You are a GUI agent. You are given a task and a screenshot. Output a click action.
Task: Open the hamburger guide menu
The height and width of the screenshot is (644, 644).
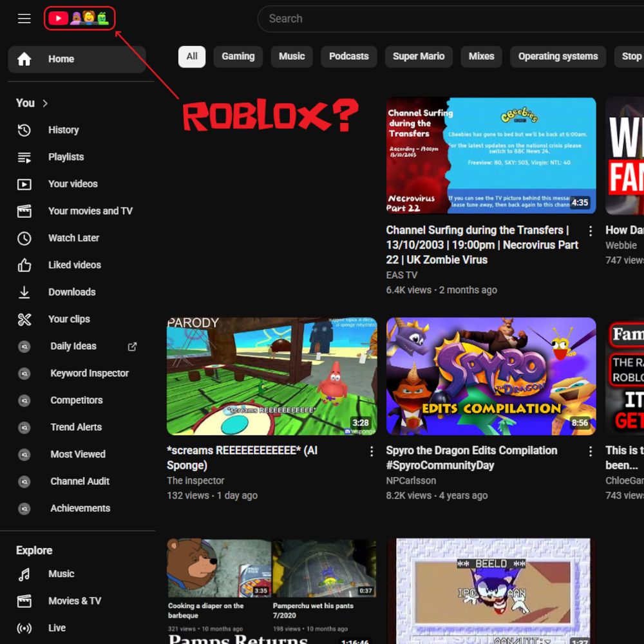(x=24, y=19)
